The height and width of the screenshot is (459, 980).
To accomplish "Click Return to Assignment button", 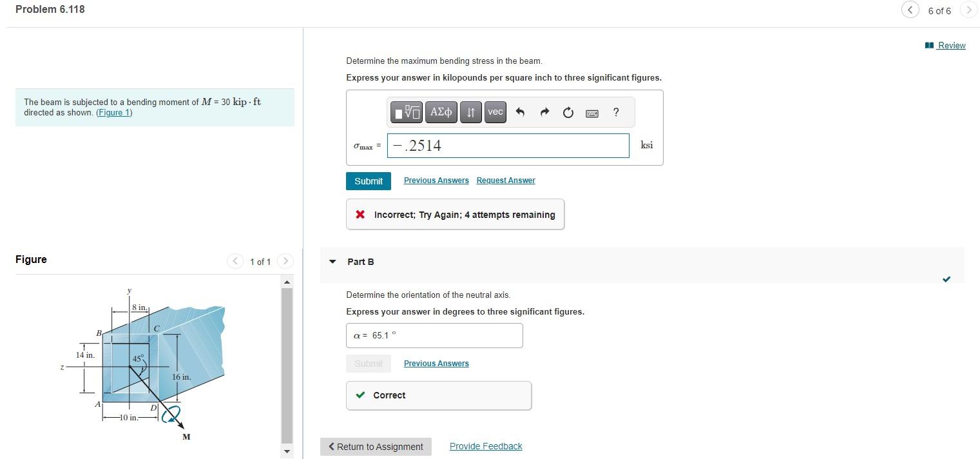I will click(x=376, y=447).
